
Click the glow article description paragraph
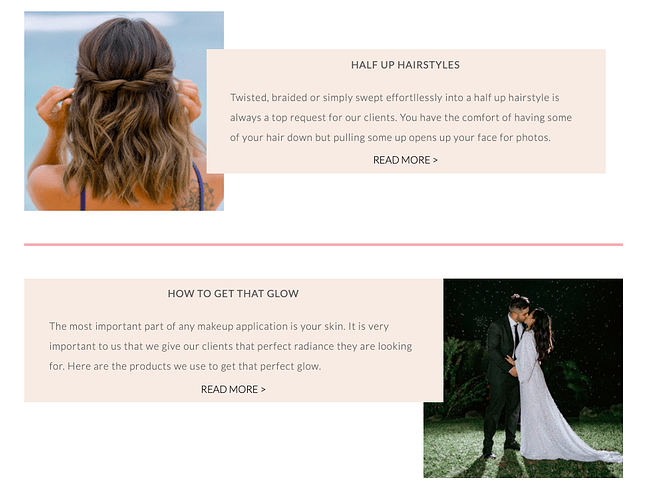(x=231, y=346)
